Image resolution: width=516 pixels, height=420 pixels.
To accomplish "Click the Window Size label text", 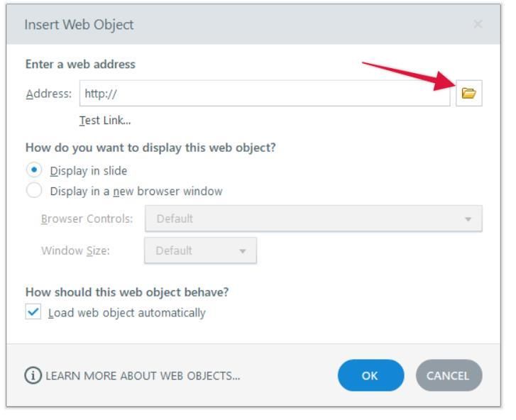I will (x=75, y=250).
